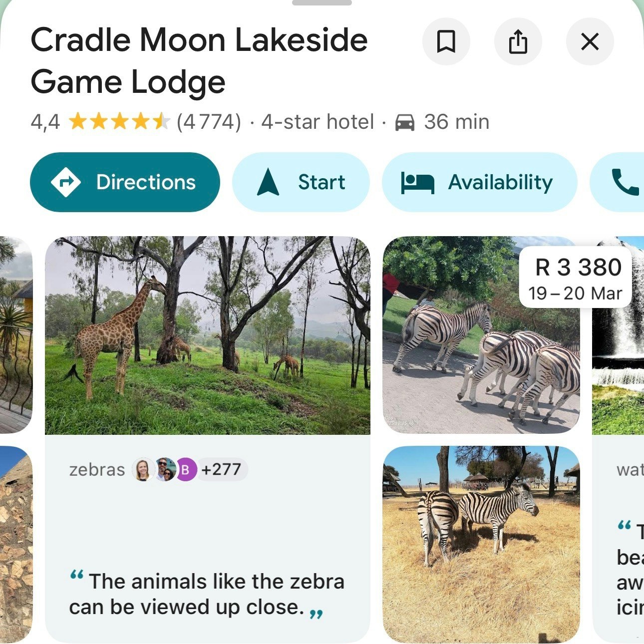Tap the R 3 380 price badge
This screenshot has height=644, width=644.
pos(578,278)
